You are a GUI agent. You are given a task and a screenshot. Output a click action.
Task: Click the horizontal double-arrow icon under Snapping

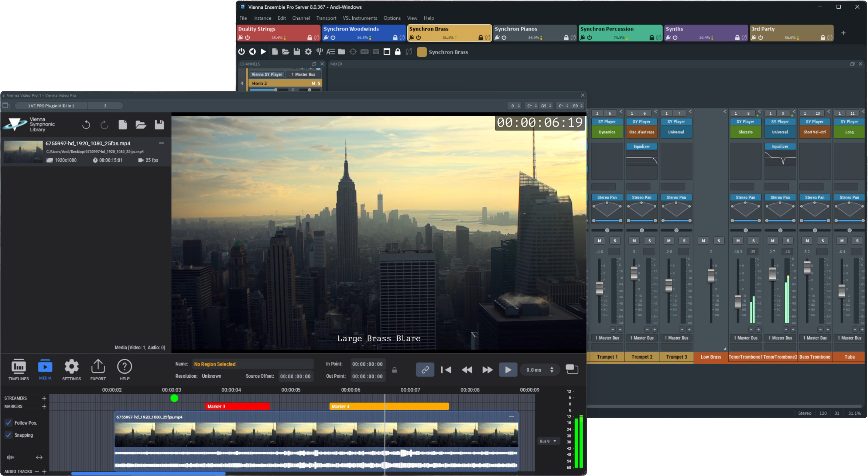tap(39, 457)
